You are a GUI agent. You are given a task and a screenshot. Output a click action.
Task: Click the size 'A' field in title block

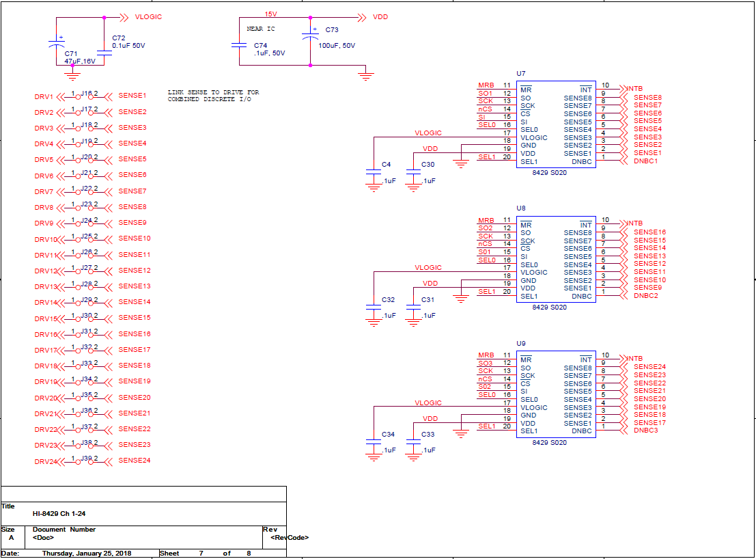(11, 538)
